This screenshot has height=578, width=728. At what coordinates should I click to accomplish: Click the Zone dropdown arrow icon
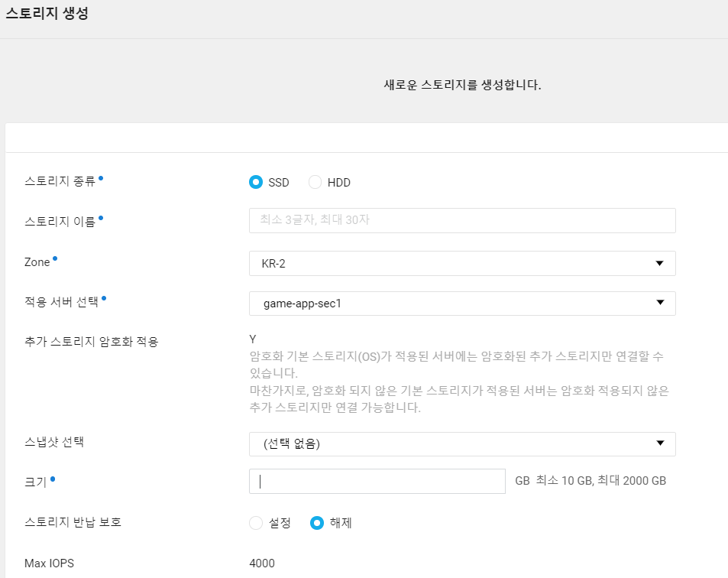coord(662,263)
